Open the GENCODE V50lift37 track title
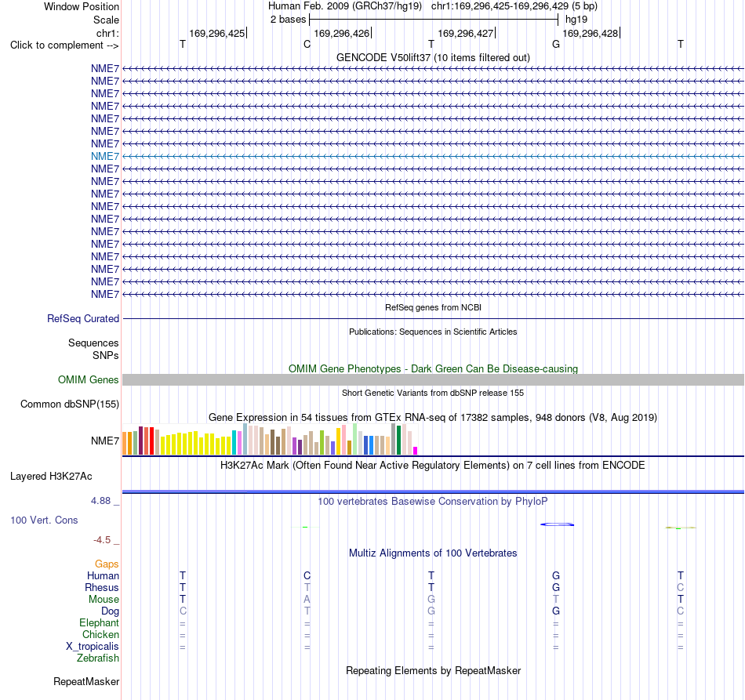This screenshot has width=745, height=700. pos(433,57)
